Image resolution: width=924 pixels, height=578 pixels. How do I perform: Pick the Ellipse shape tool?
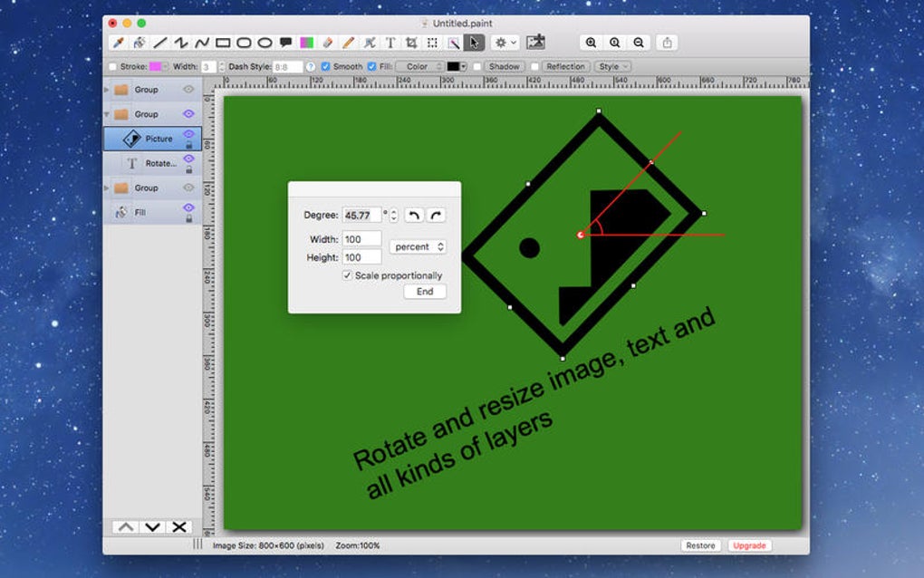point(265,43)
